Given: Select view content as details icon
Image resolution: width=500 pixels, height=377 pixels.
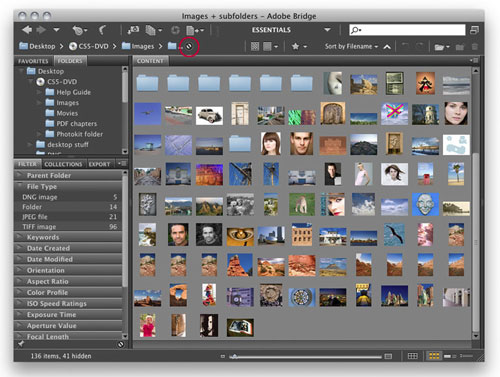Looking at the screenshot, I should click(450, 356).
